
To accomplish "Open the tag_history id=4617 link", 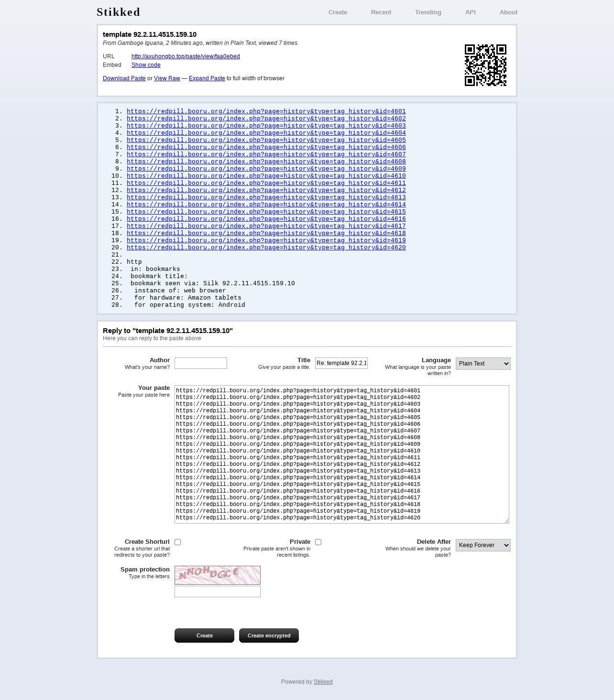I will 266,226.
